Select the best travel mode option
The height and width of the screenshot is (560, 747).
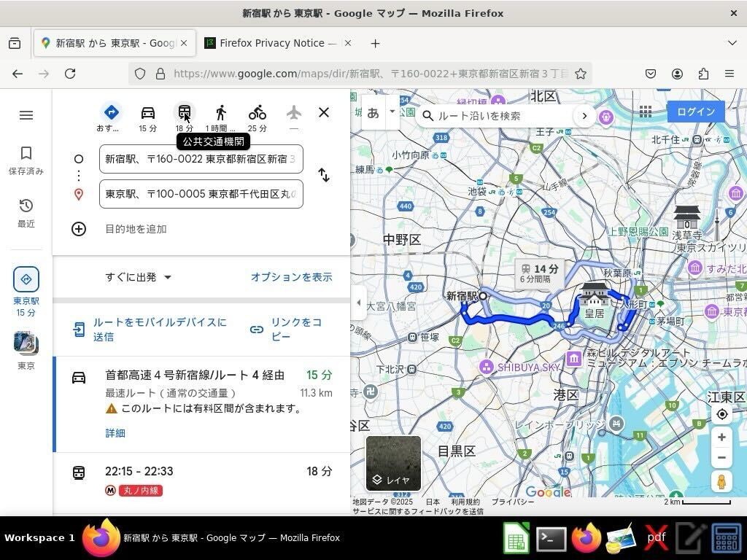point(111,117)
